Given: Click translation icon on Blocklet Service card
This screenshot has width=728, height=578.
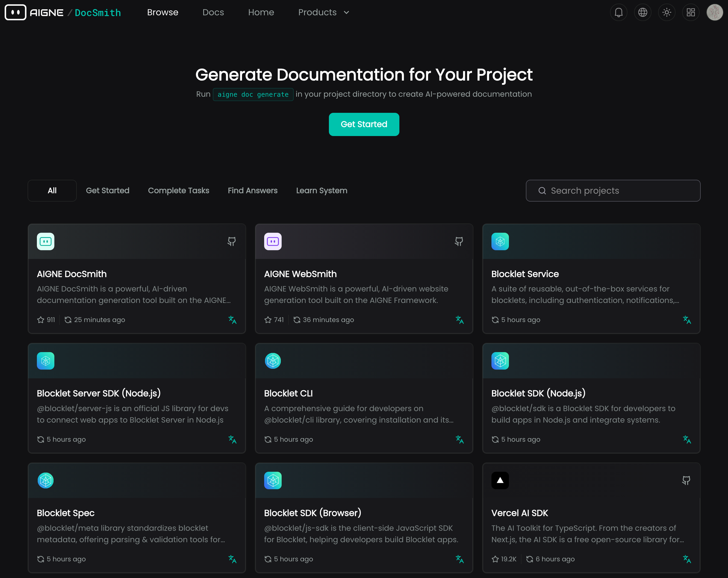Looking at the screenshot, I should (x=686, y=320).
